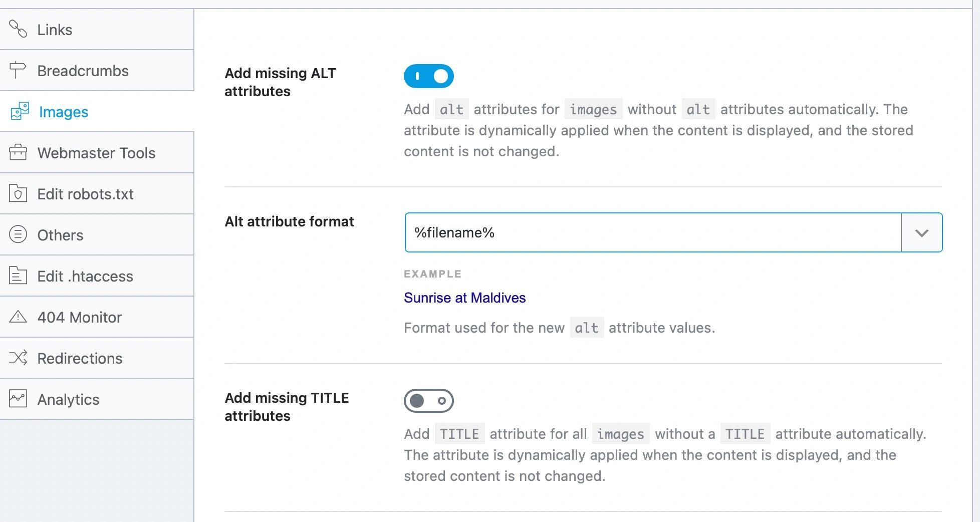Select the Links sidebar icon

tap(19, 30)
